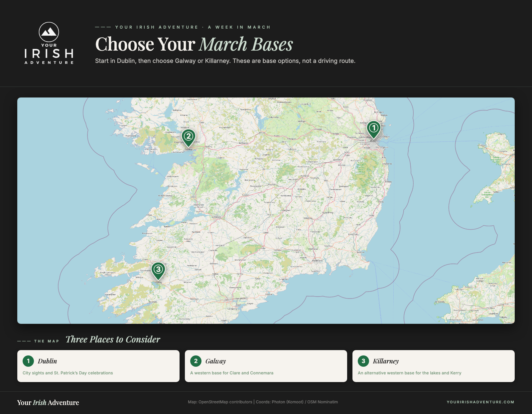Image resolution: width=532 pixels, height=414 pixels.
Task: Click the Photon (Komoot) / OSM Nominatim credit
Action: click(305, 402)
